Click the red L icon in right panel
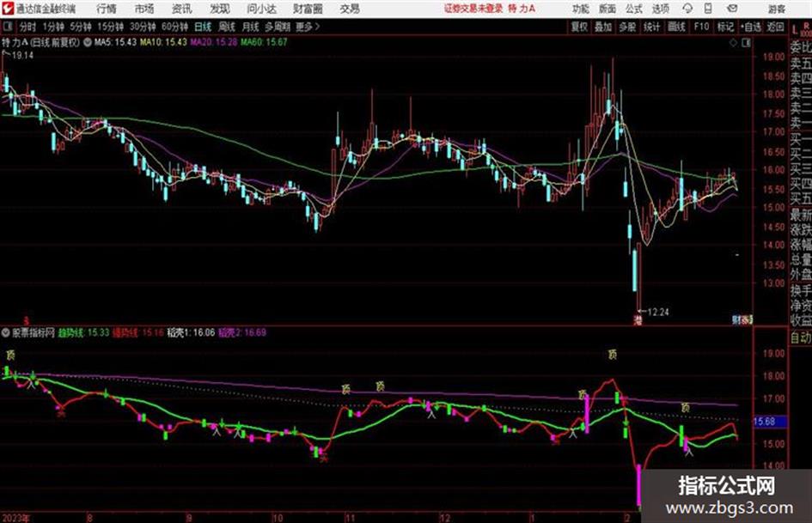The image size is (812, 523). tap(795, 29)
